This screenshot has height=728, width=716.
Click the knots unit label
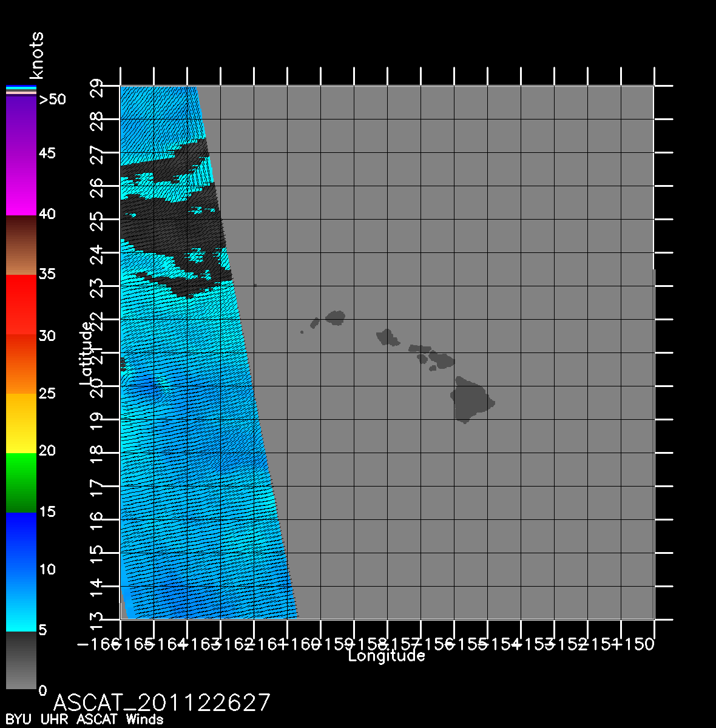tap(37, 56)
